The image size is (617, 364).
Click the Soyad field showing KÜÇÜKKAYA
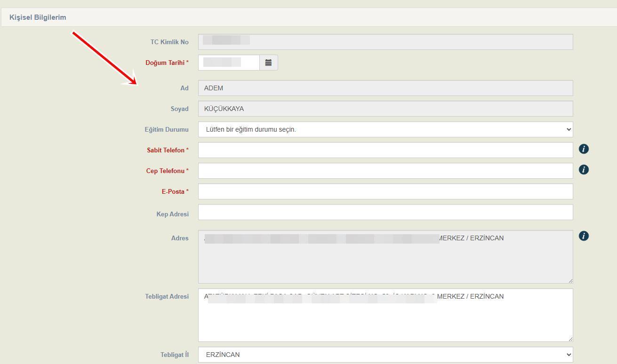[385, 109]
